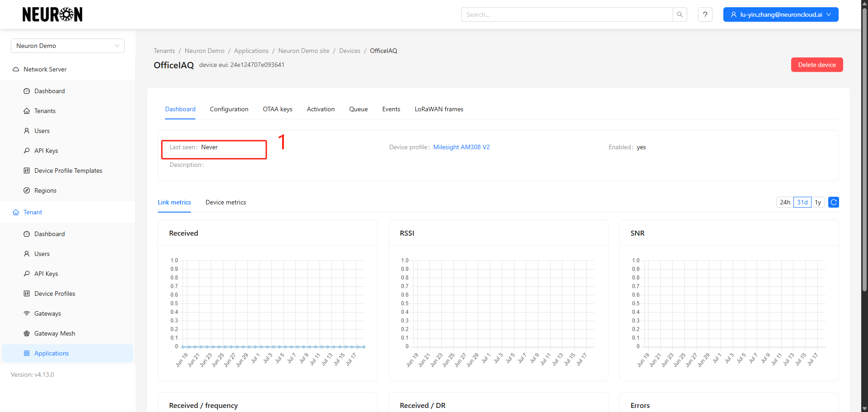Switch to the OTAA keys tab
868x412 pixels.
pos(278,109)
